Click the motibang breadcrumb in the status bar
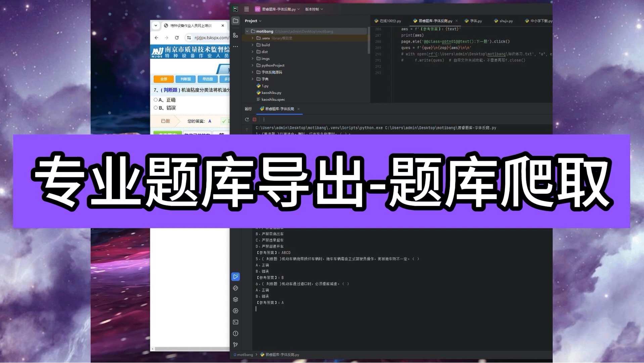 point(243,355)
